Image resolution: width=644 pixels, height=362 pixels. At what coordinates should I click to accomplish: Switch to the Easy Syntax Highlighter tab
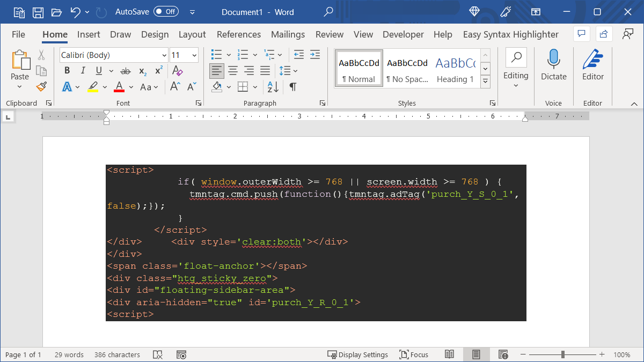tap(510, 34)
